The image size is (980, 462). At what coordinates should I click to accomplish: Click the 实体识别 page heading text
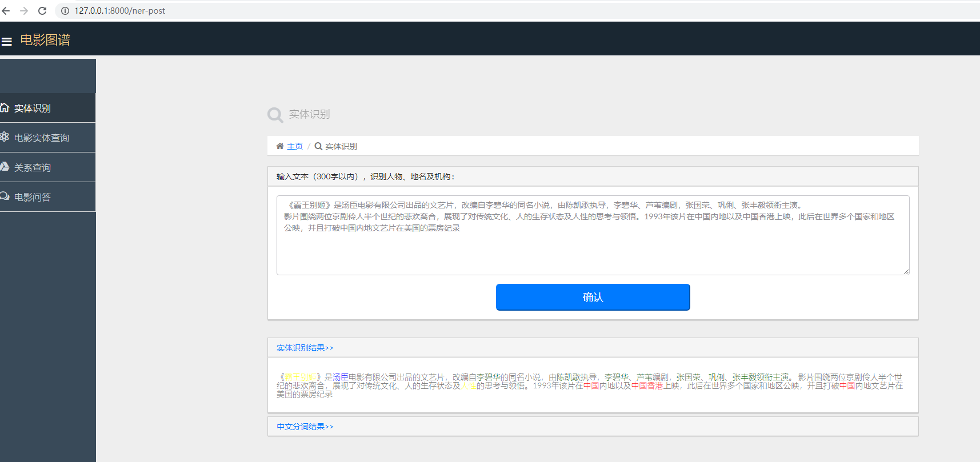click(x=309, y=114)
